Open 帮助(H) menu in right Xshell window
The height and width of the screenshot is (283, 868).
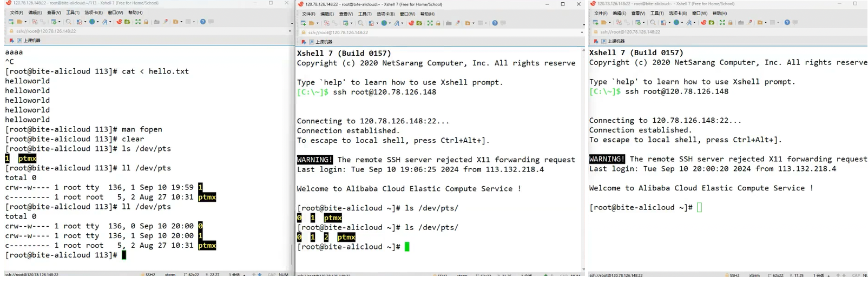pos(720,13)
